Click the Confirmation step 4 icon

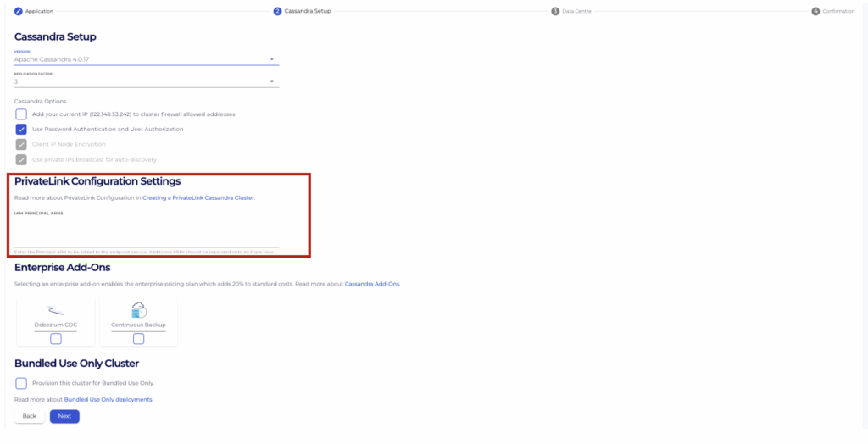point(815,11)
